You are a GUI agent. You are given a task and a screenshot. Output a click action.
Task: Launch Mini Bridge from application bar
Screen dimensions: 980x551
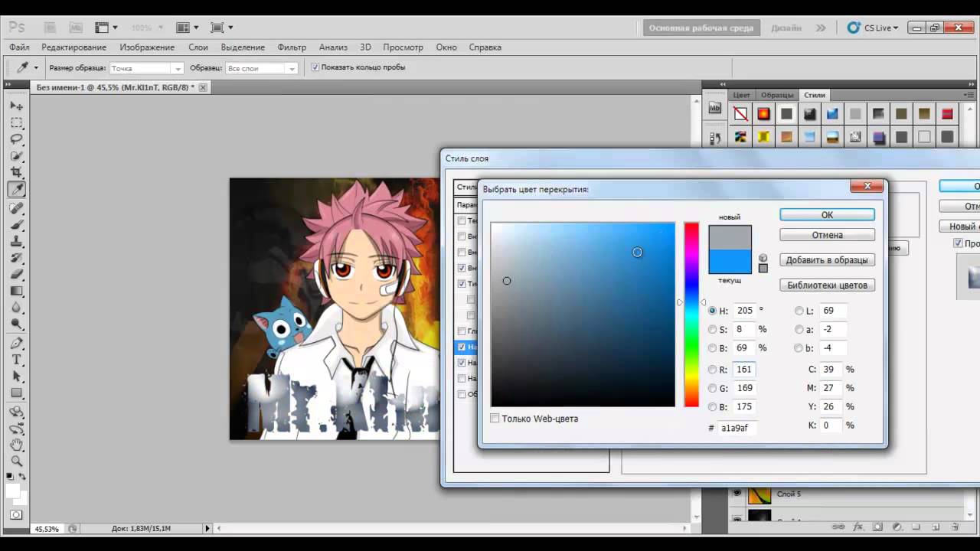(x=76, y=28)
